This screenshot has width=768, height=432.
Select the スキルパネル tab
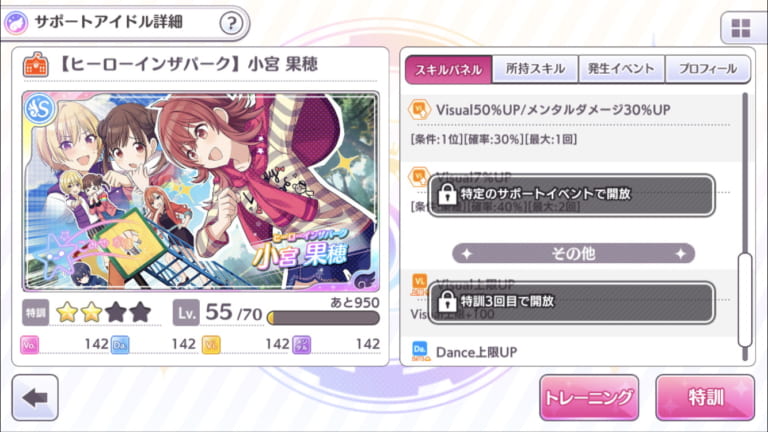[448, 70]
